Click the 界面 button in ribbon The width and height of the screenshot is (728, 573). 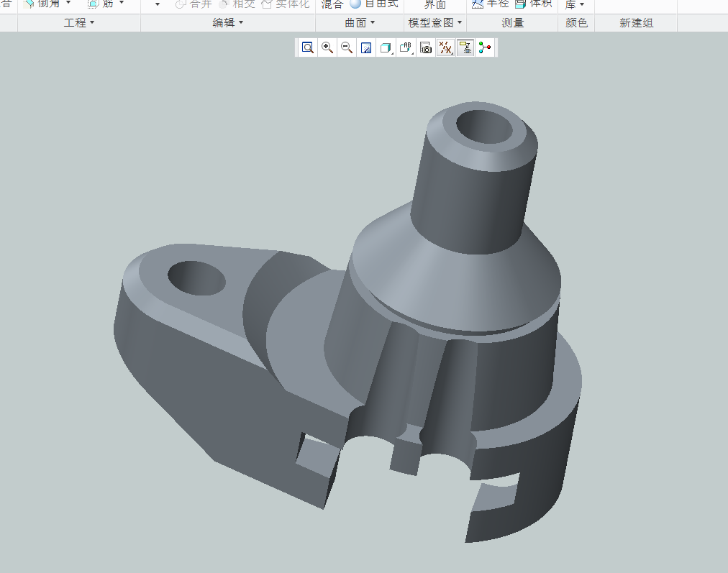click(434, 4)
